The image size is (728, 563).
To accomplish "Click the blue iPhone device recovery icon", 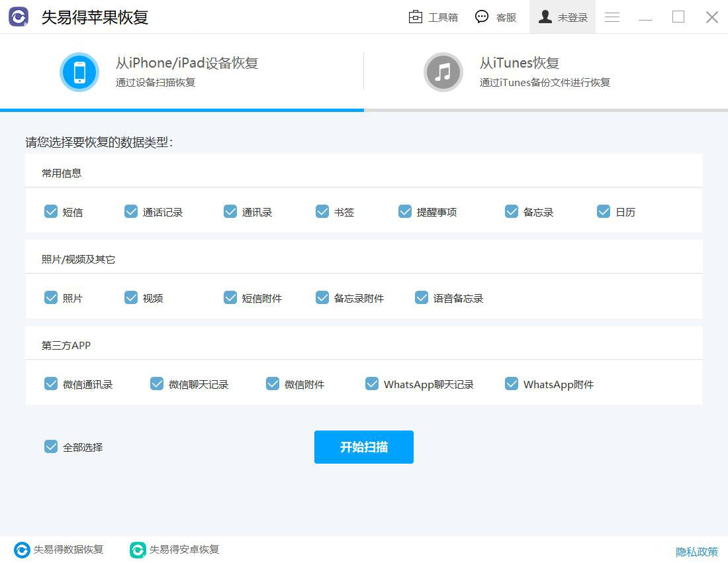I will [x=79, y=72].
